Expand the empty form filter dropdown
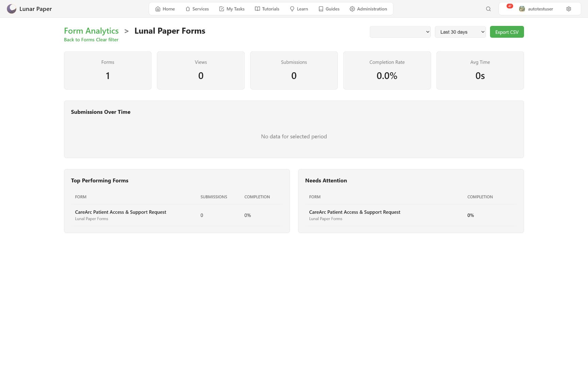This screenshot has height=368, width=588. (400, 32)
